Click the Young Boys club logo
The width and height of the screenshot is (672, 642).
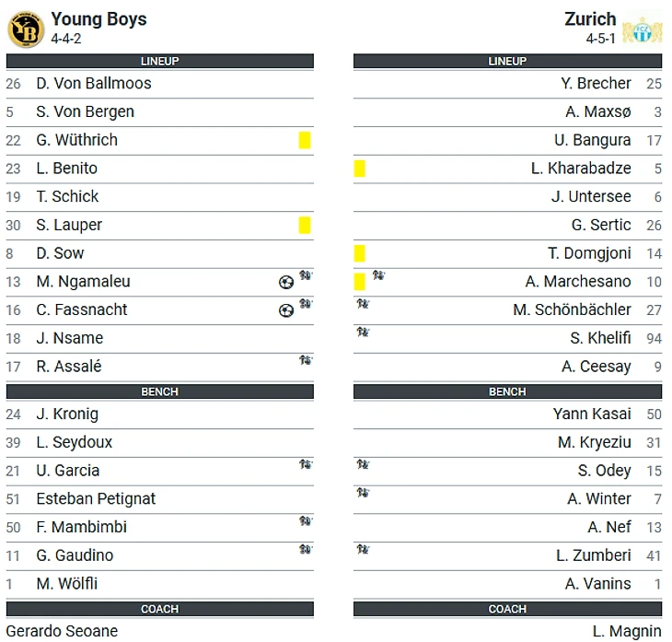(26, 29)
